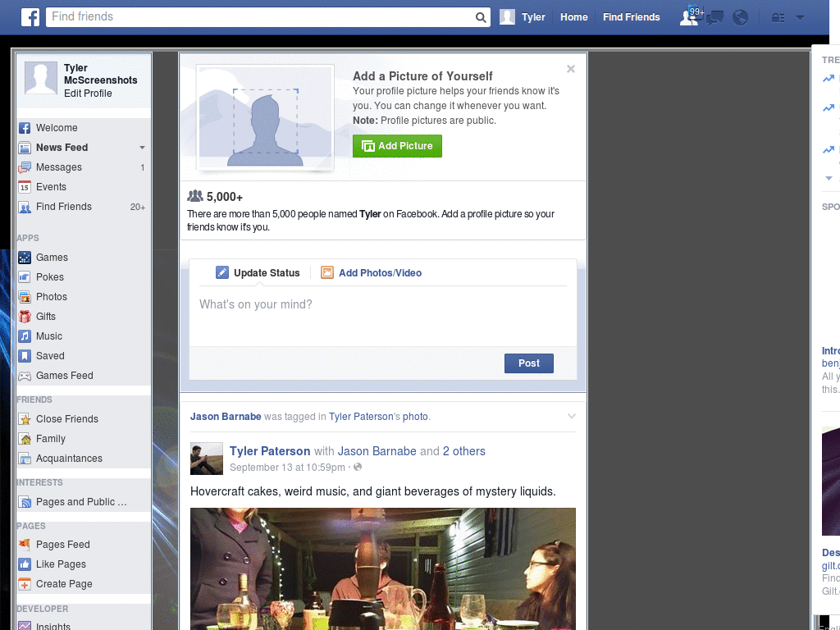Click the Photos sidebar icon
This screenshot has height=630, width=840.
pyautogui.click(x=25, y=297)
